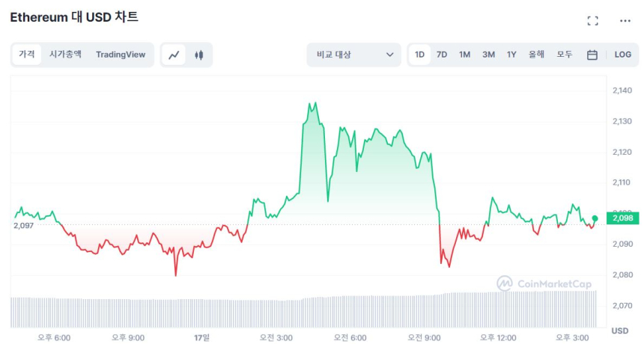This screenshot has width=644, height=344.
Task: Switch to line chart view
Action: (x=174, y=55)
